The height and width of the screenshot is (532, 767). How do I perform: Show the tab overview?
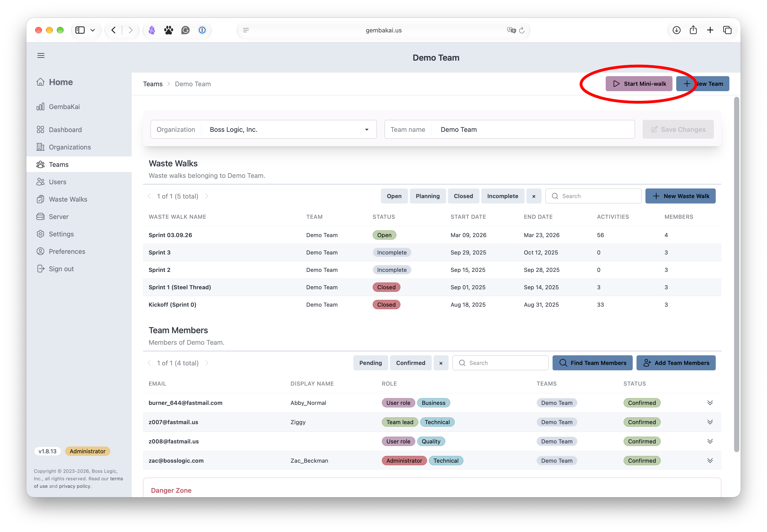(x=727, y=30)
